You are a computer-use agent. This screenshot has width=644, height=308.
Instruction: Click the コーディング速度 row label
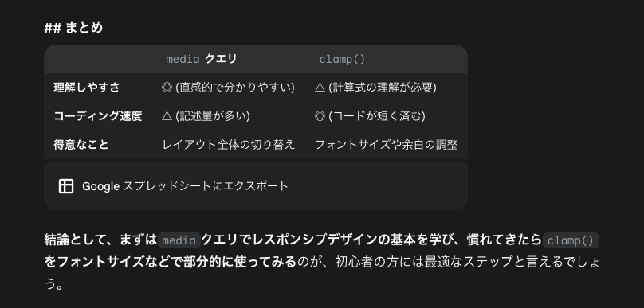point(98,116)
